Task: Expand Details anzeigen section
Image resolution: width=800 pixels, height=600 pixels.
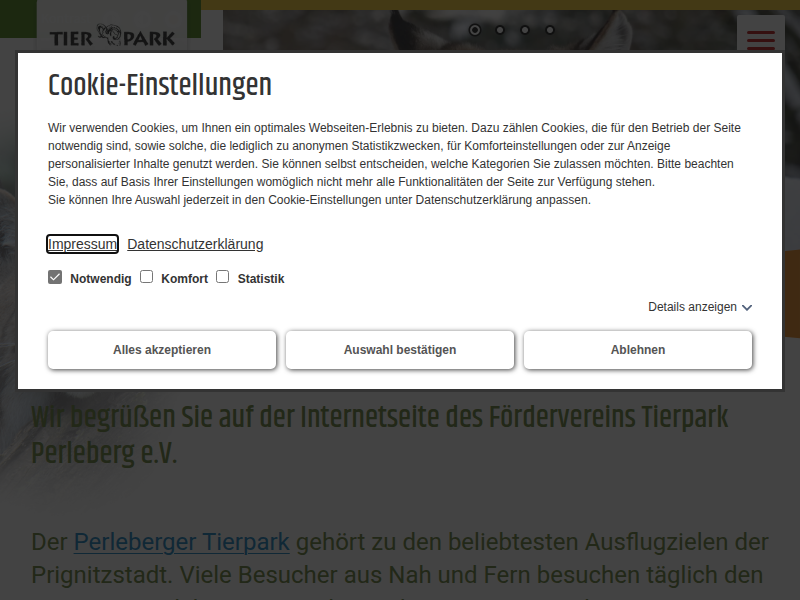Action: pos(699,307)
